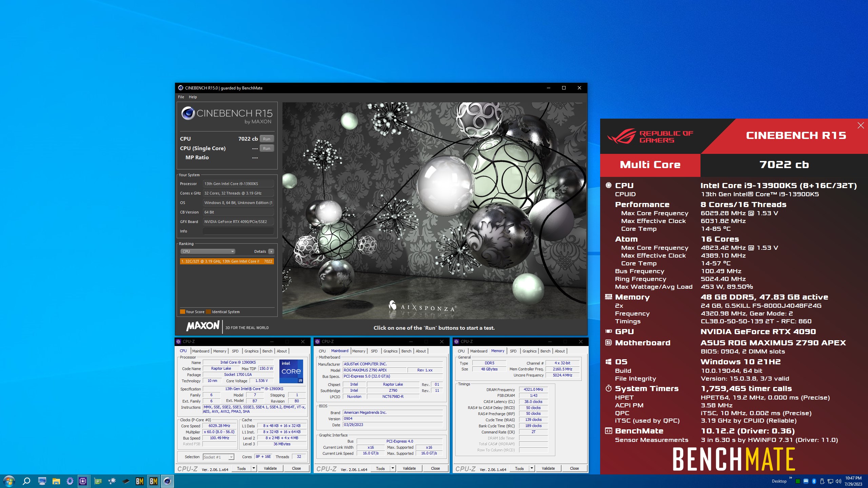Click the panel splitter handle beside the render view
The height and width of the screenshot is (488, 868).
[280, 217]
